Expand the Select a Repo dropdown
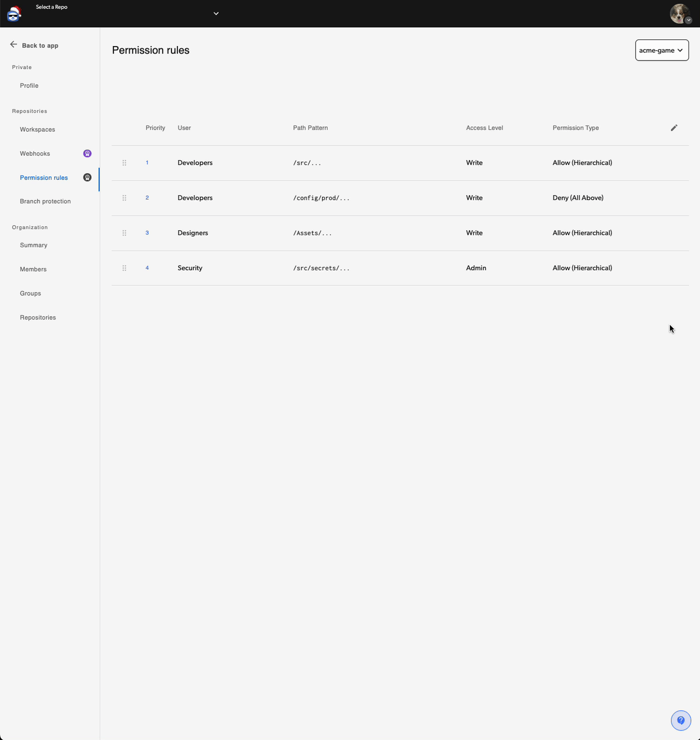 coord(215,14)
